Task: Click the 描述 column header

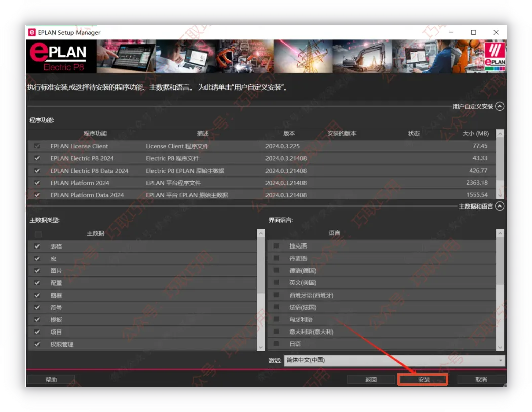Action: [x=203, y=133]
